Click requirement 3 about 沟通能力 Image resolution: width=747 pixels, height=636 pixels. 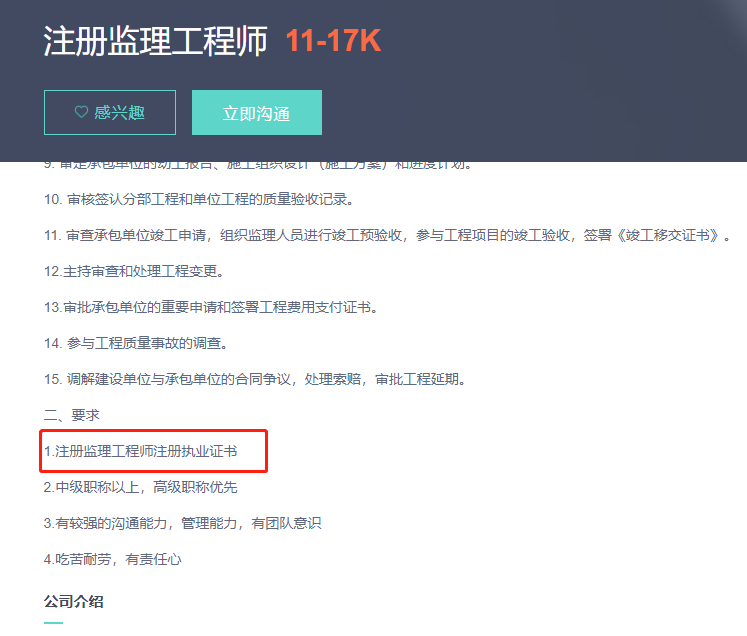[182, 523]
